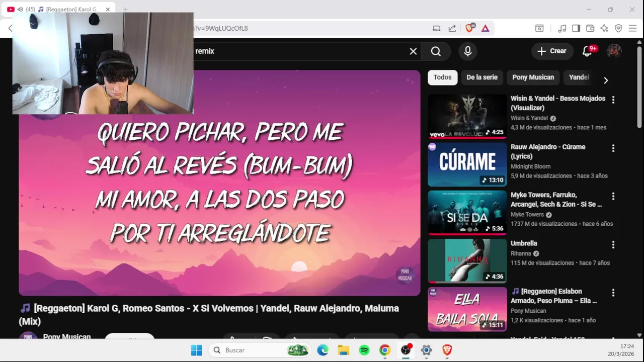Open Leo AI sparkle icon
This screenshot has height=362, width=644.
tap(604, 28)
